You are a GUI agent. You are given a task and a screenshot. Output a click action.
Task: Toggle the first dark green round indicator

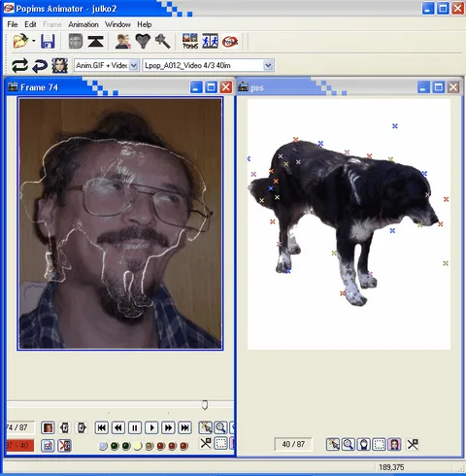tap(115, 446)
